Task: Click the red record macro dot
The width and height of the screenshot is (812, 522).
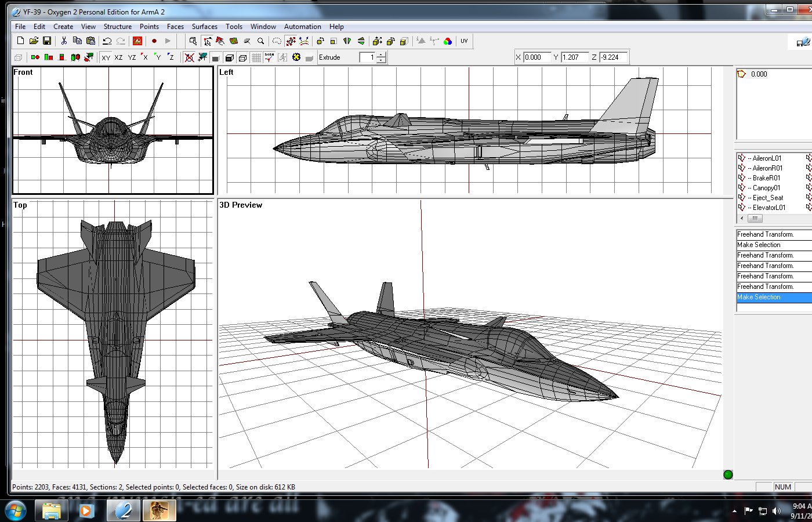Action: click(x=154, y=41)
